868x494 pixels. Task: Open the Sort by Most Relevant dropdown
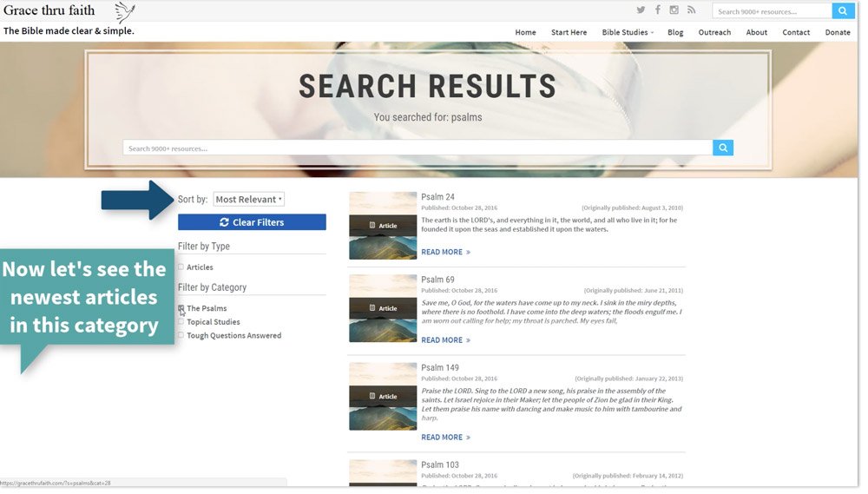pos(248,200)
